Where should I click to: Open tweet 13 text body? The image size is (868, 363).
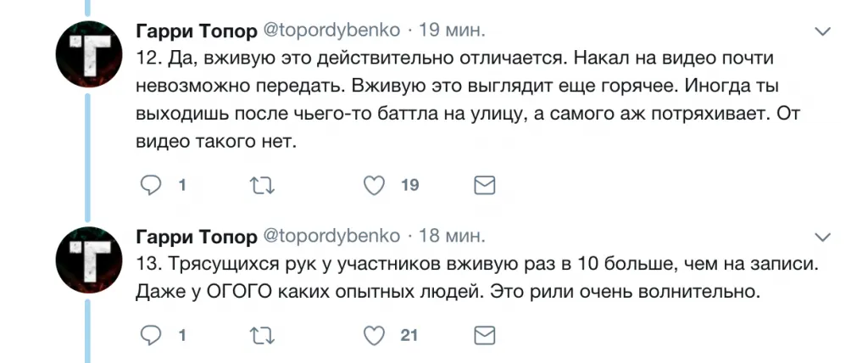click(458, 279)
